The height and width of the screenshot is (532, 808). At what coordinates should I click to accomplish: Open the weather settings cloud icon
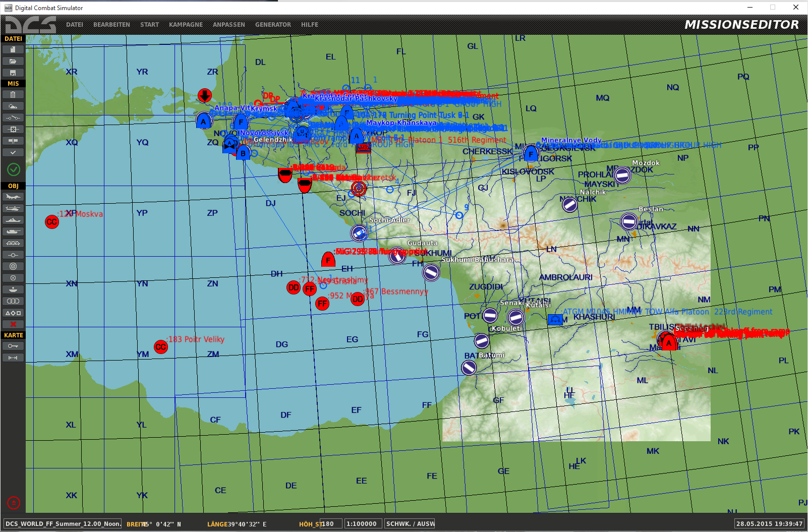[13, 106]
